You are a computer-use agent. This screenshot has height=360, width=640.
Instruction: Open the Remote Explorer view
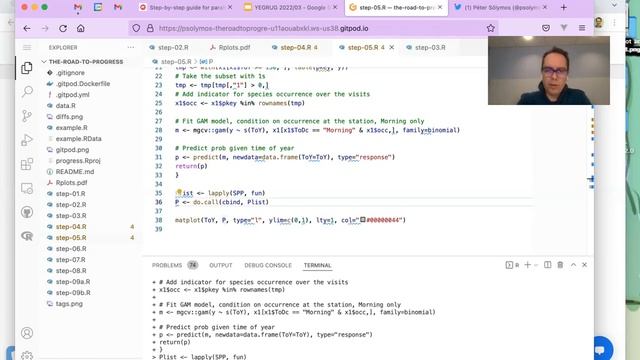(x=27, y=188)
